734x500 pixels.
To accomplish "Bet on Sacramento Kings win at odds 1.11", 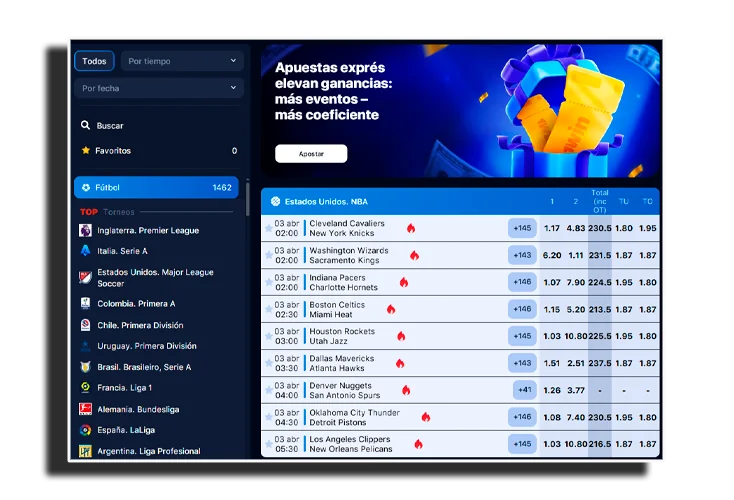I will click(576, 255).
